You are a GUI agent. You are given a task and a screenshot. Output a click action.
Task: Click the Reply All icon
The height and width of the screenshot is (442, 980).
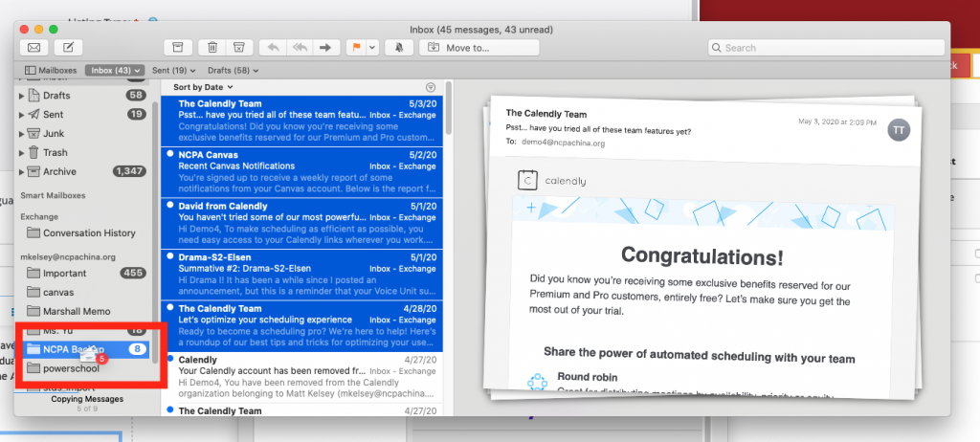pos(299,47)
